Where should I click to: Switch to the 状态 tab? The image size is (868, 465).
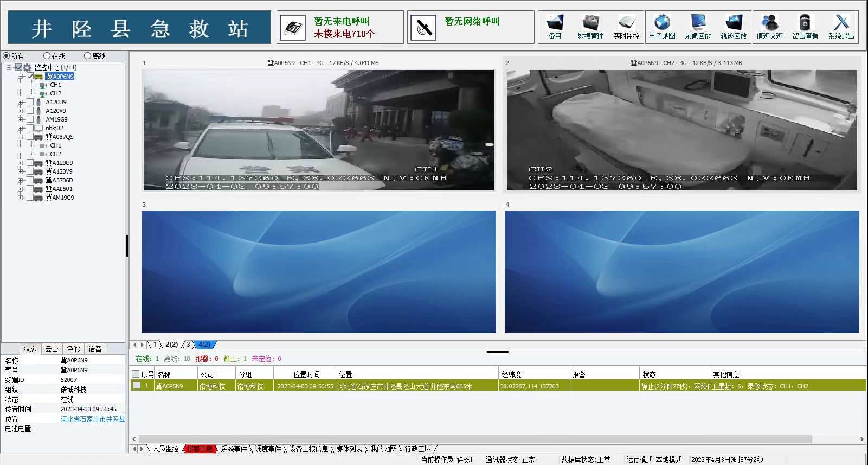30,349
